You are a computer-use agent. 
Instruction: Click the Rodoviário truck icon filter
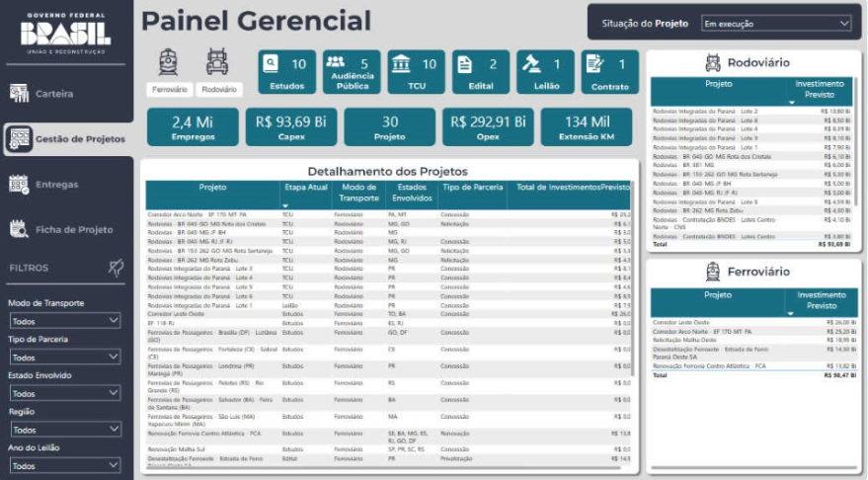217,61
